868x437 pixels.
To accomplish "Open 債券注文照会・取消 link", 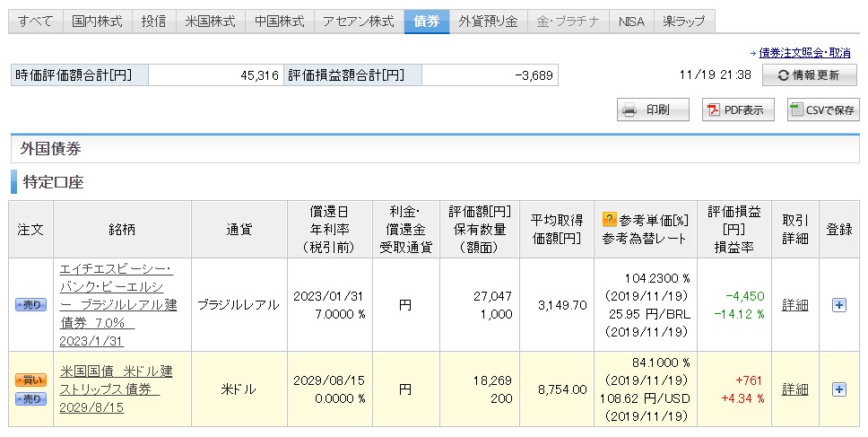I will tap(804, 53).
